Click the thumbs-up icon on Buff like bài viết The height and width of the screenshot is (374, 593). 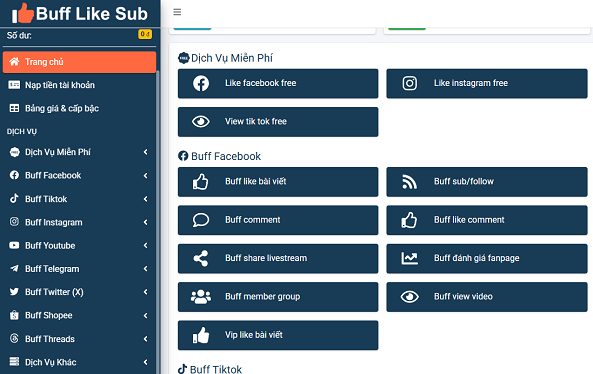click(201, 182)
